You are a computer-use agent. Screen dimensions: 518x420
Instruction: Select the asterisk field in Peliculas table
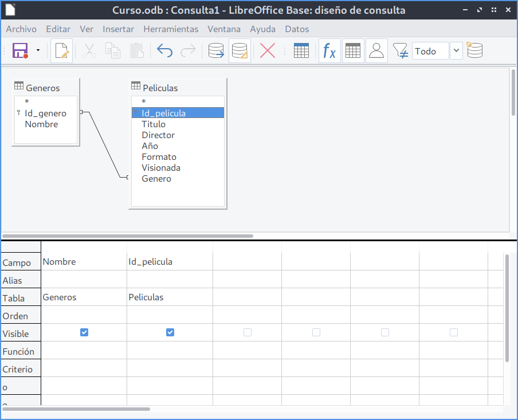(x=178, y=101)
